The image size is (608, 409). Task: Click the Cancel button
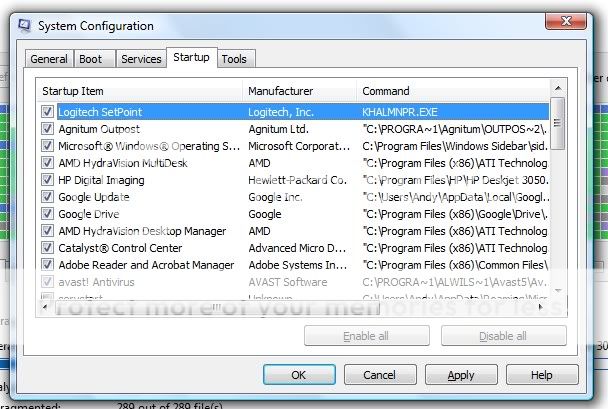tap(380, 375)
